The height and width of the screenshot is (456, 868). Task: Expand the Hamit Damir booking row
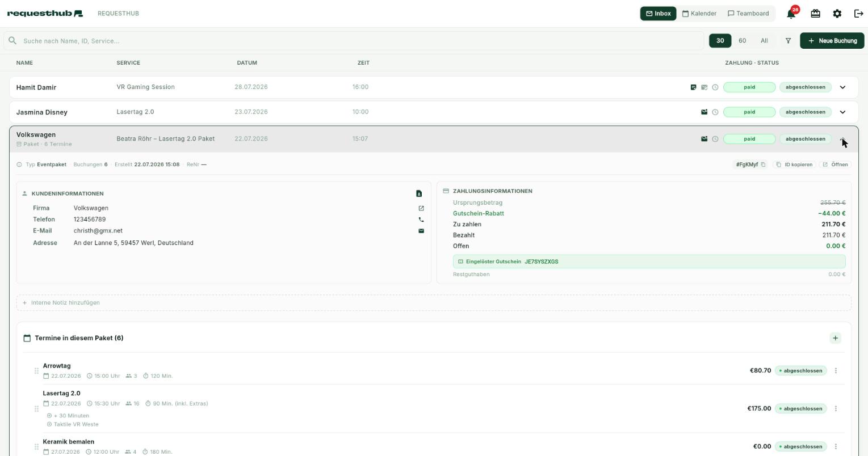pos(842,87)
